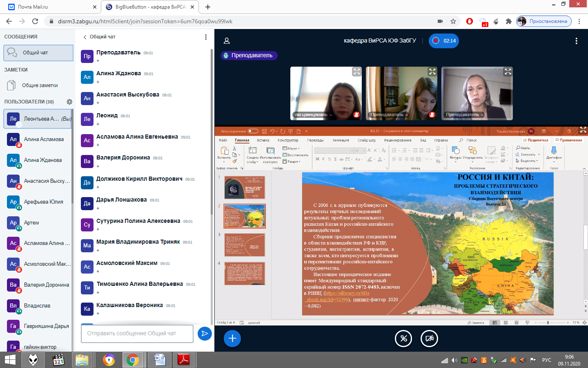Toggle the share webcam button
588x368 pixels.
point(429,339)
